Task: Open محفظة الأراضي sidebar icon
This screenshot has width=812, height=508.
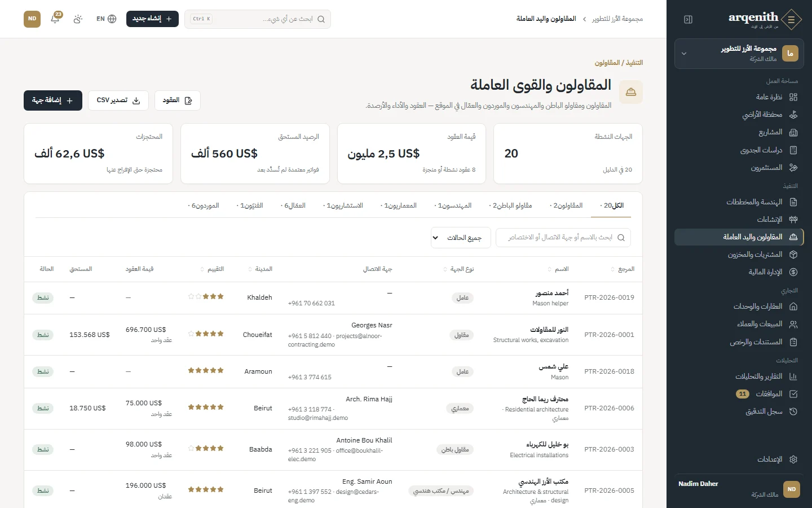Action: (793, 115)
